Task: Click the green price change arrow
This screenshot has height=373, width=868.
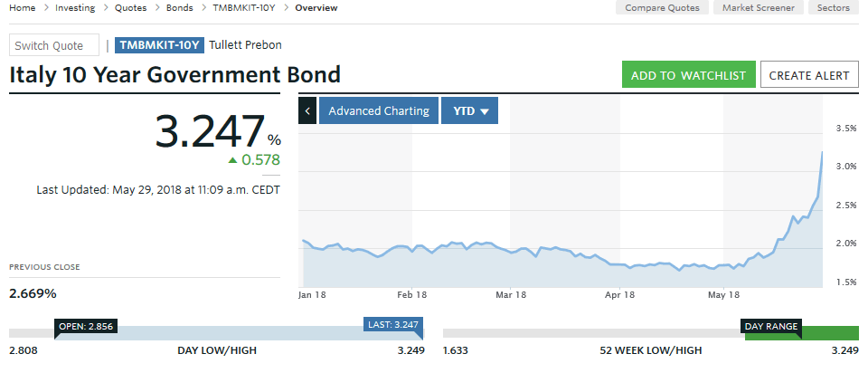Action: (232, 160)
